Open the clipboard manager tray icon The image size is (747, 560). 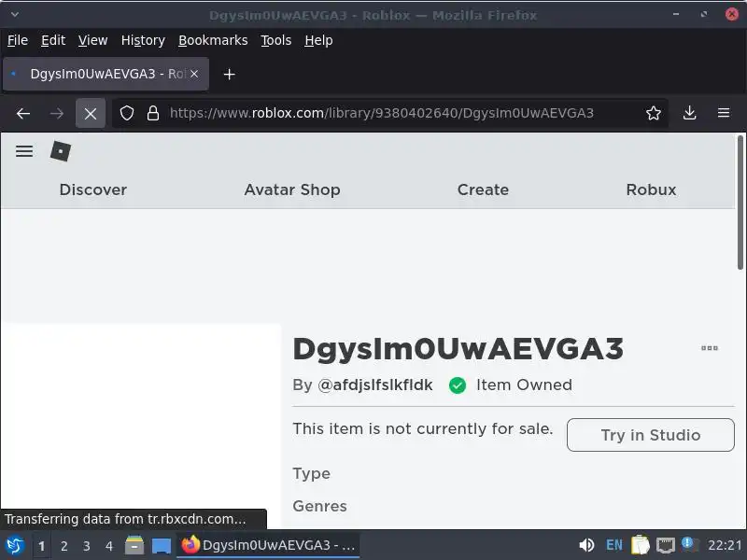coord(641,545)
